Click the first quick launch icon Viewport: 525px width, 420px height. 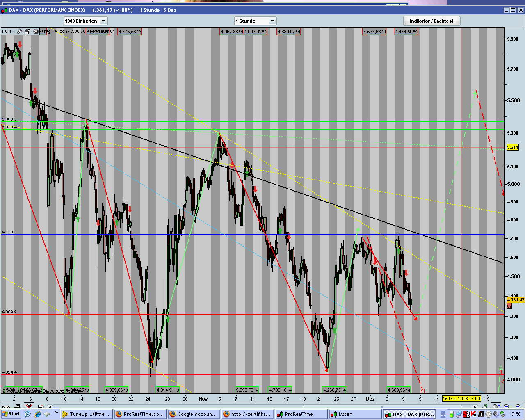[27, 414]
